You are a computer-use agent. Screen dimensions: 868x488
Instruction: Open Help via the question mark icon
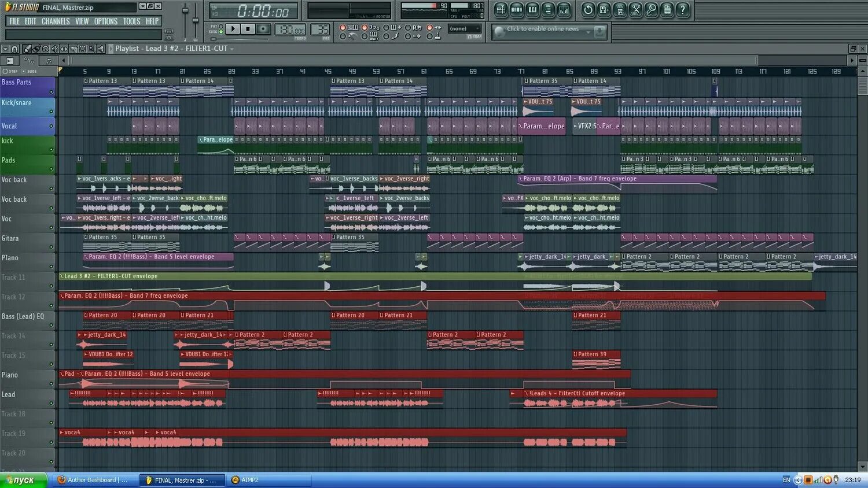pos(683,9)
